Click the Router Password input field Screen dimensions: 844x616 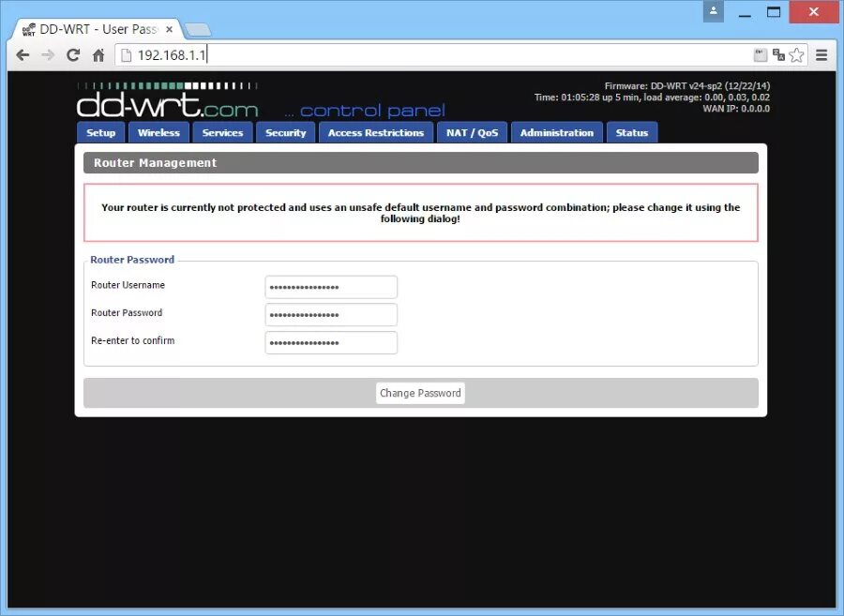[330, 314]
